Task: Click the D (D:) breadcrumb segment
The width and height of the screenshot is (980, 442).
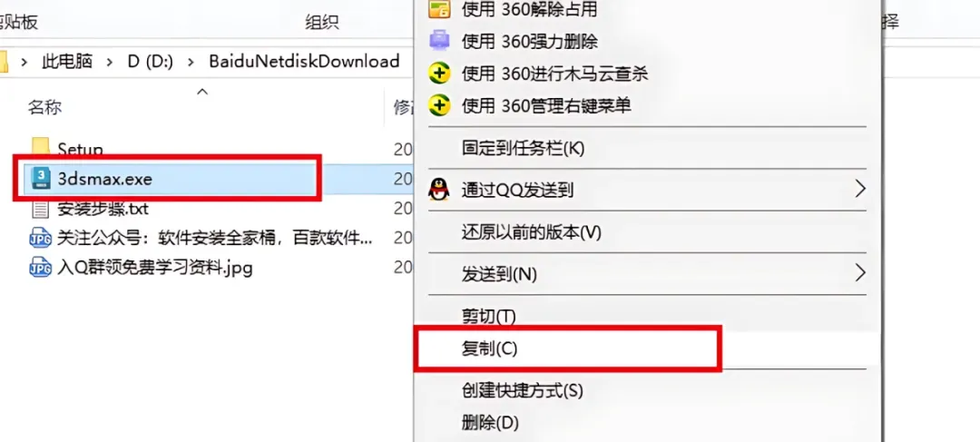Action: coord(150,62)
